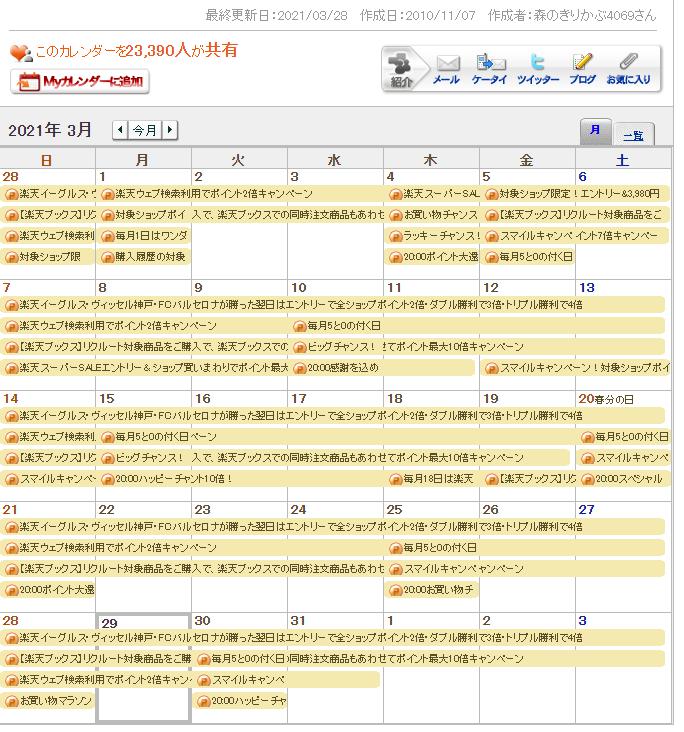Jump to 今月 (this month)
Image resolution: width=684 pixels, height=732 pixels.
(x=145, y=129)
